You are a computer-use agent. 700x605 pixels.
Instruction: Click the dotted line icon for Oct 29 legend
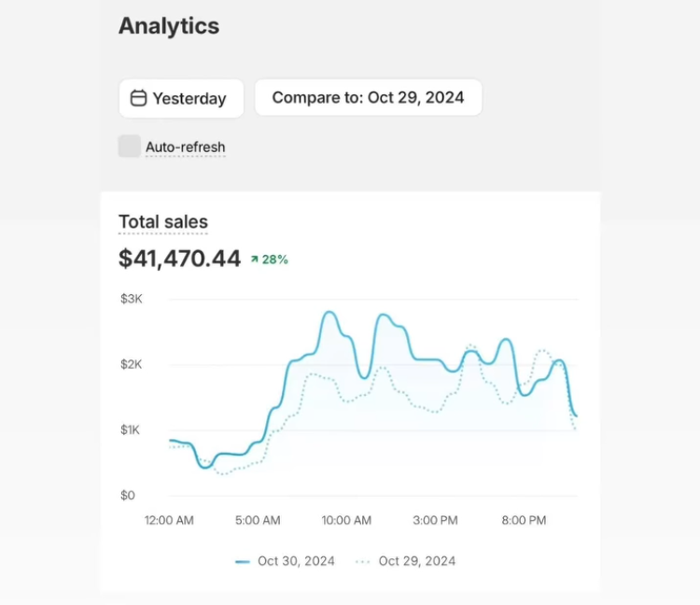pyautogui.click(x=363, y=561)
